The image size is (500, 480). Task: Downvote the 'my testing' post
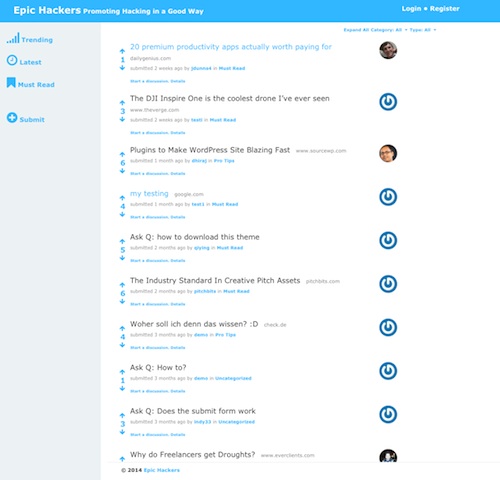click(x=122, y=214)
